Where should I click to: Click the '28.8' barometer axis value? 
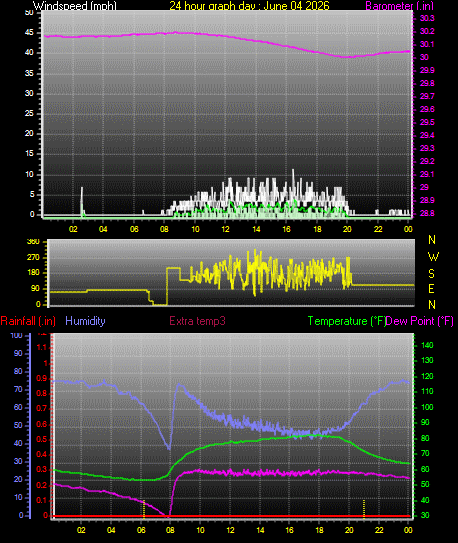coord(427,213)
